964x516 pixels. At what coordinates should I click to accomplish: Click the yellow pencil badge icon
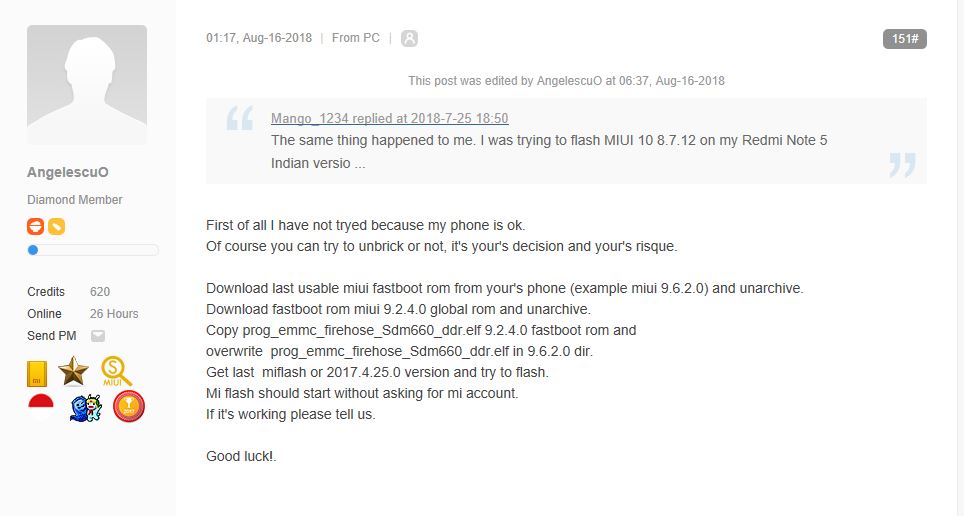pos(57,226)
